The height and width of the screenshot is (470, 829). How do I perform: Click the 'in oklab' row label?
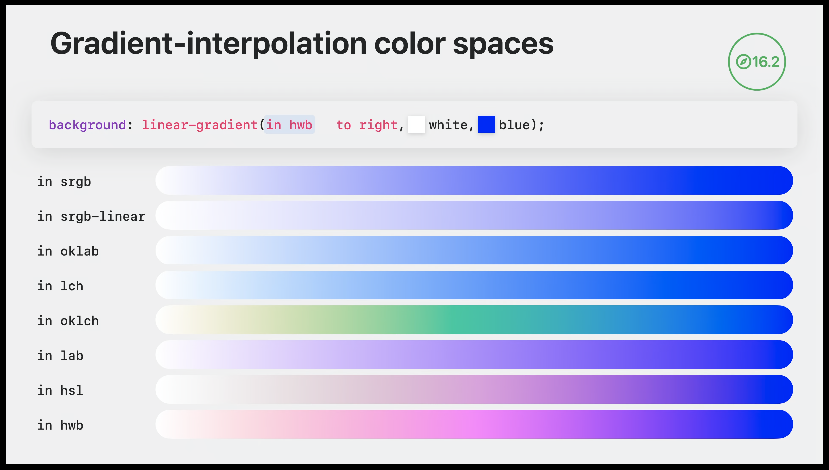point(68,251)
